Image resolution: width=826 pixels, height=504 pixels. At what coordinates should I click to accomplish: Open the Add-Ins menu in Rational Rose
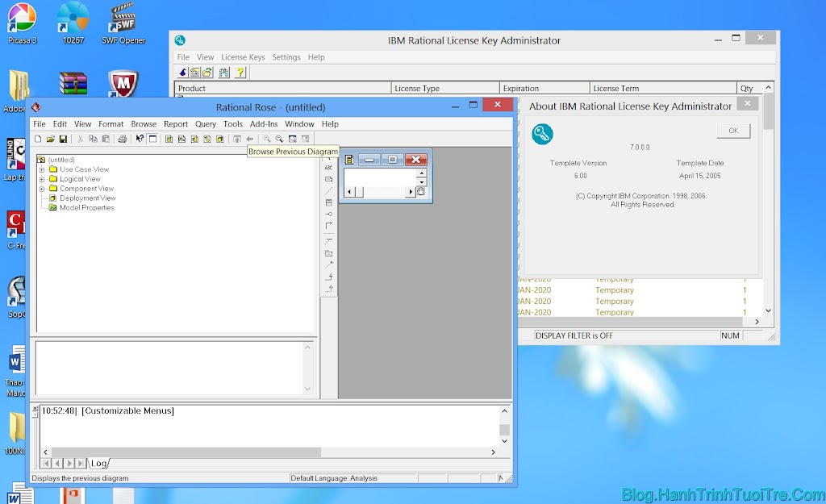[x=264, y=123]
